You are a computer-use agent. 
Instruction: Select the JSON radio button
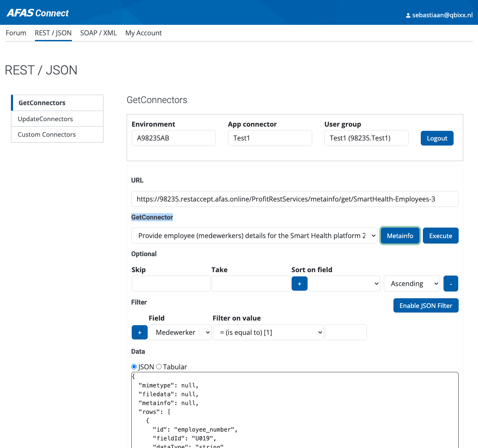[134, 367]
